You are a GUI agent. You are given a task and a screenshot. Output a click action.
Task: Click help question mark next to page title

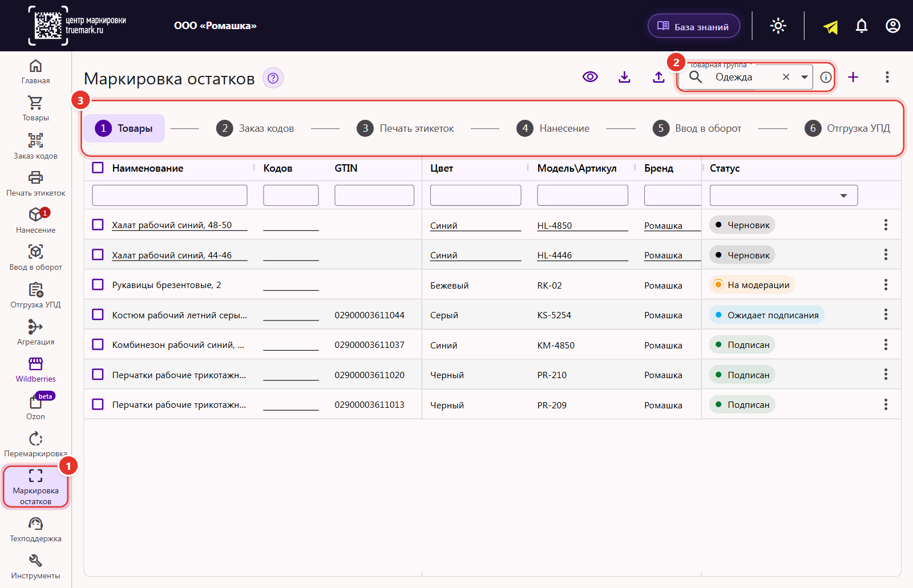(273, 78)
